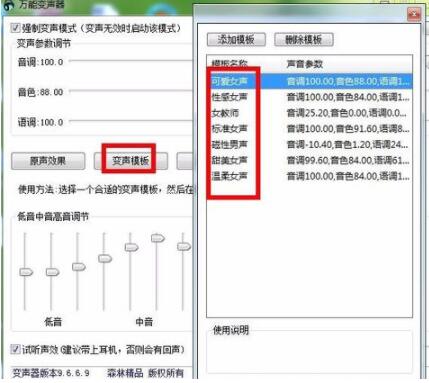The image size is (429, 383).
Task: Click the fourth equalizer slider thumb from the left
Action: pyautogui.click(x=105, y=258)
